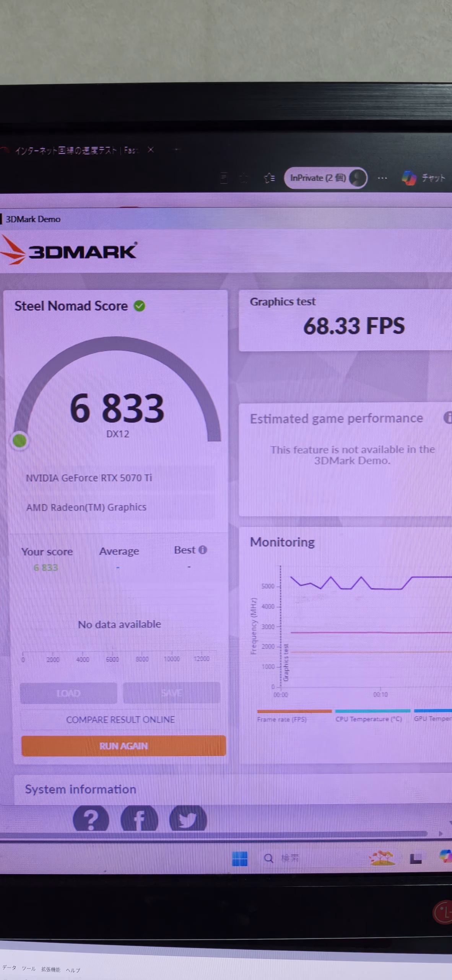Click COMPARE RESULT ONLINE
Image resolution: width=452 pixels, height=980 pixels.
pos(120,720)
